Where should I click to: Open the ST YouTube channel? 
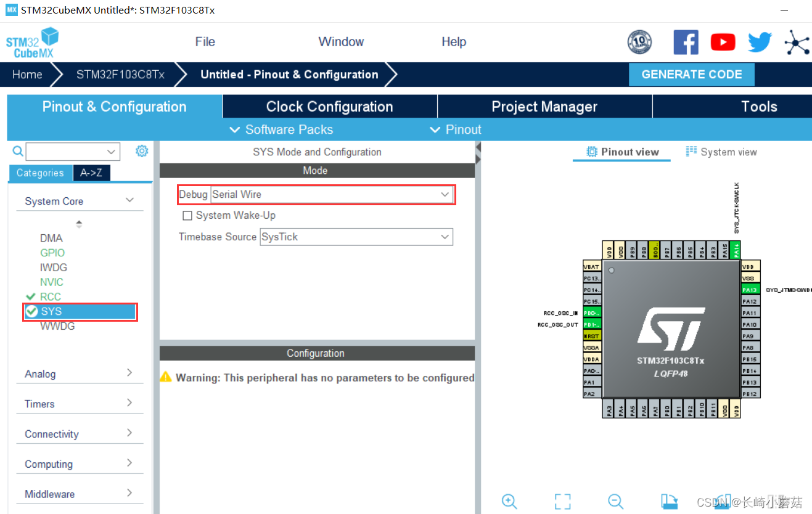[x=723, y=42]
